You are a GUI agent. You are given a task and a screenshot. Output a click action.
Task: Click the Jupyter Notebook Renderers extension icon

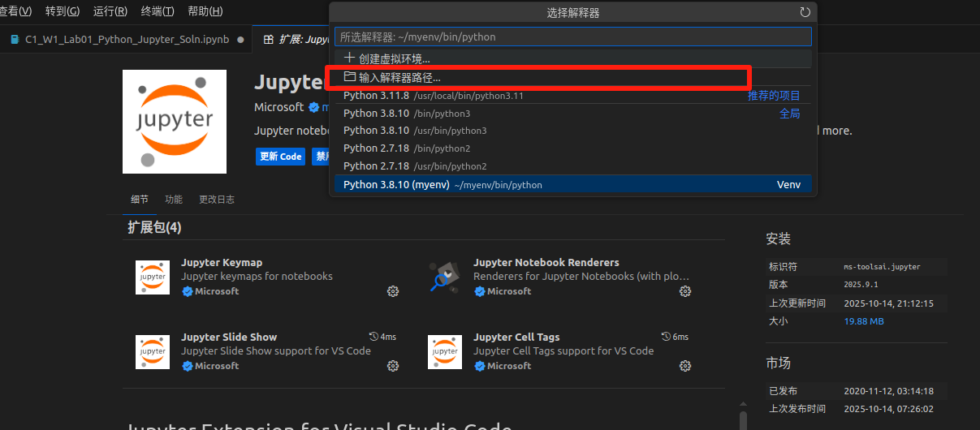pos(445,277)
